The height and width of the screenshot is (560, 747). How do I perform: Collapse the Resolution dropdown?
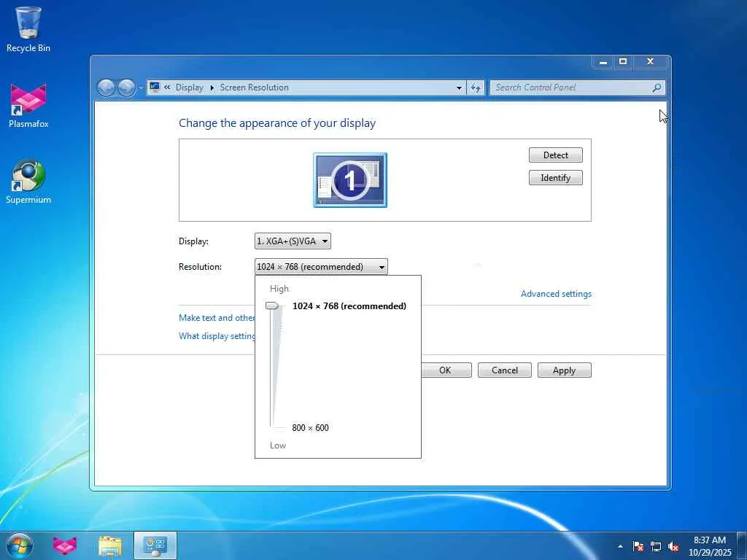321,267
